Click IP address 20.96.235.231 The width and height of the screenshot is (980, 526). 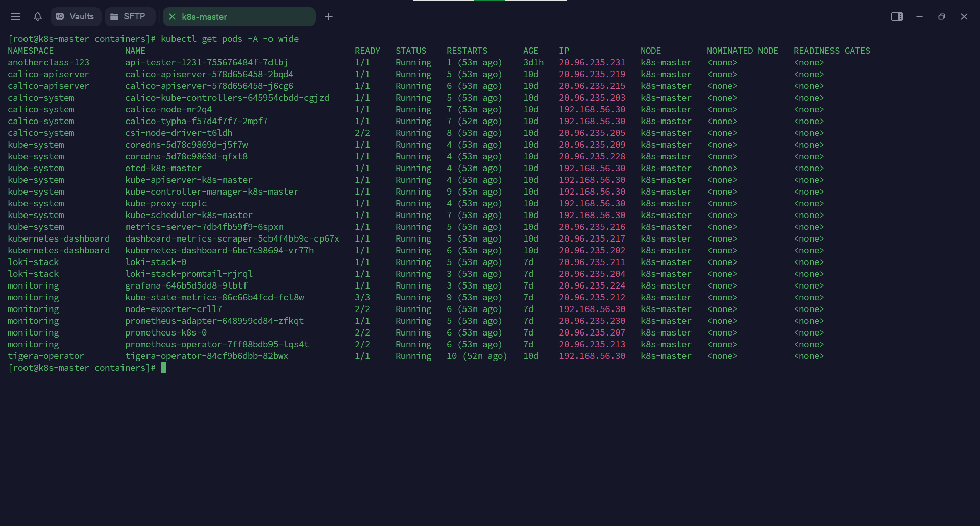pyautogui.click(x=592, y=62)
